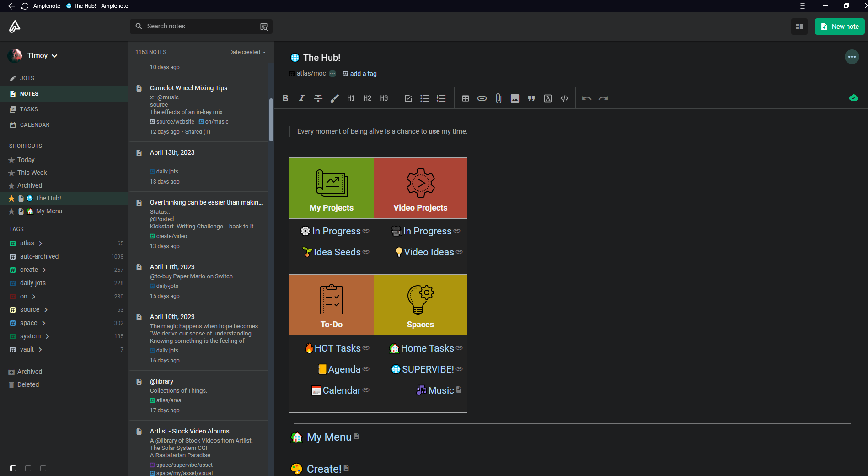The height and width of the screenshot is (476, 868).
Task: Click the undo arrow in the toolbar
Action: (586, 98)
